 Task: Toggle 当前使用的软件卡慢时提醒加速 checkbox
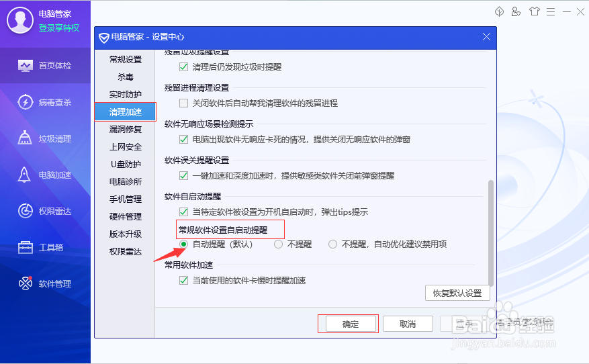184,280
